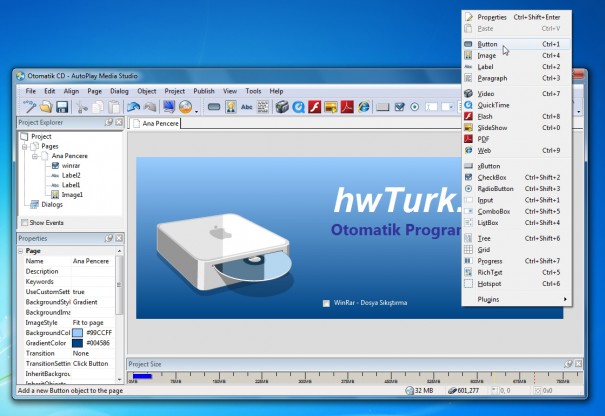The width and height of the screenshot is (605, 416).
Task: Open the File menu
Action: 30,91
